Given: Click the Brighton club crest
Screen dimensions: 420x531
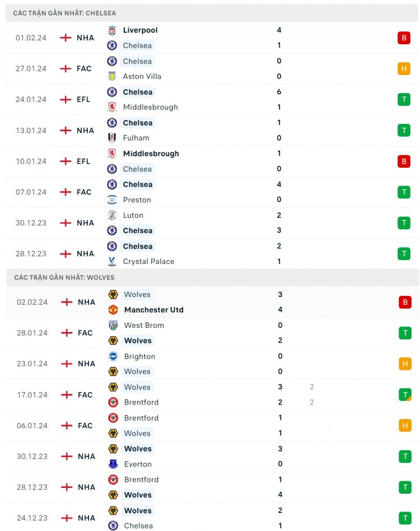Looking at the screenshot, I should pyautogui.click(x=113, y=356).
